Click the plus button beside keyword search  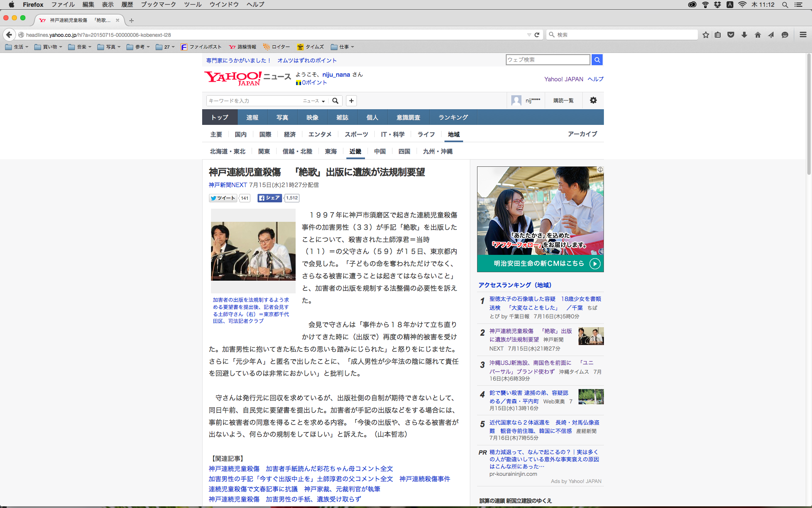coord(351,101)
